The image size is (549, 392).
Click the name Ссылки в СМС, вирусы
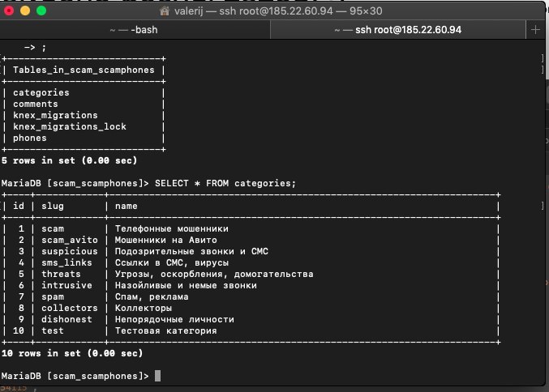(172, 262)
